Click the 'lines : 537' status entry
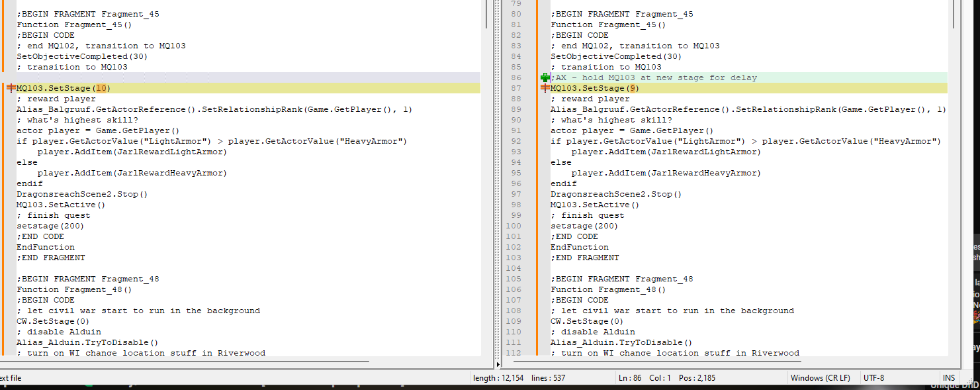This screenshot has width=980, height=390. pyautogui.click(x=548, y=378)
